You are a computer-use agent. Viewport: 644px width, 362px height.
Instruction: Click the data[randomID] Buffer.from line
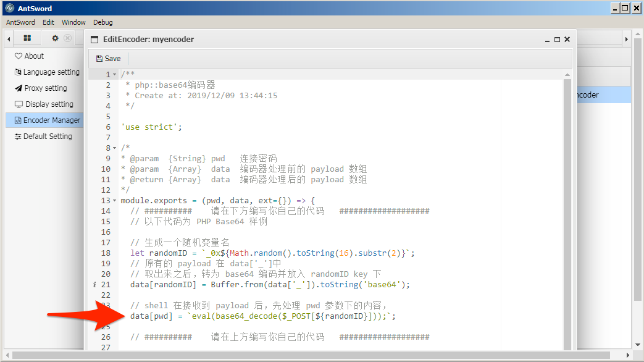[x=270, y=284]
